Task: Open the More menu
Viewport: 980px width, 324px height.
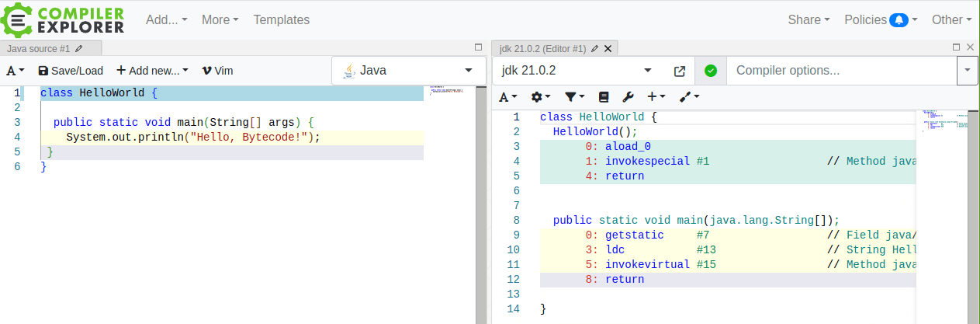Action: pyautogui.click(x=220, y=19)
